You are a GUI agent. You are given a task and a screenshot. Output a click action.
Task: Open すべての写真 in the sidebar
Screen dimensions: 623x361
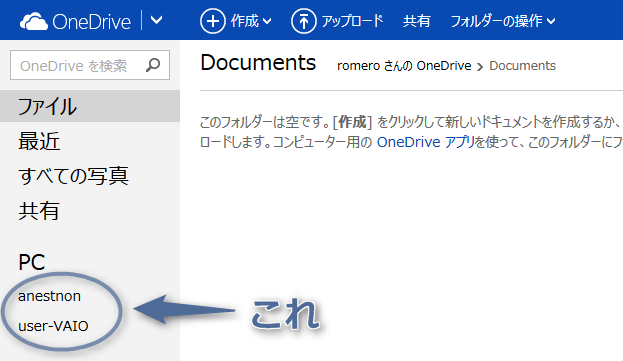(x=74, y=176)
